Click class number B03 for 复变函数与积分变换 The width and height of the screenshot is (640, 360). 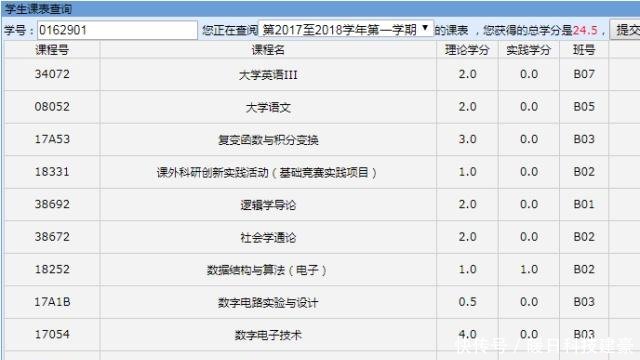click(x=584, y=139)
